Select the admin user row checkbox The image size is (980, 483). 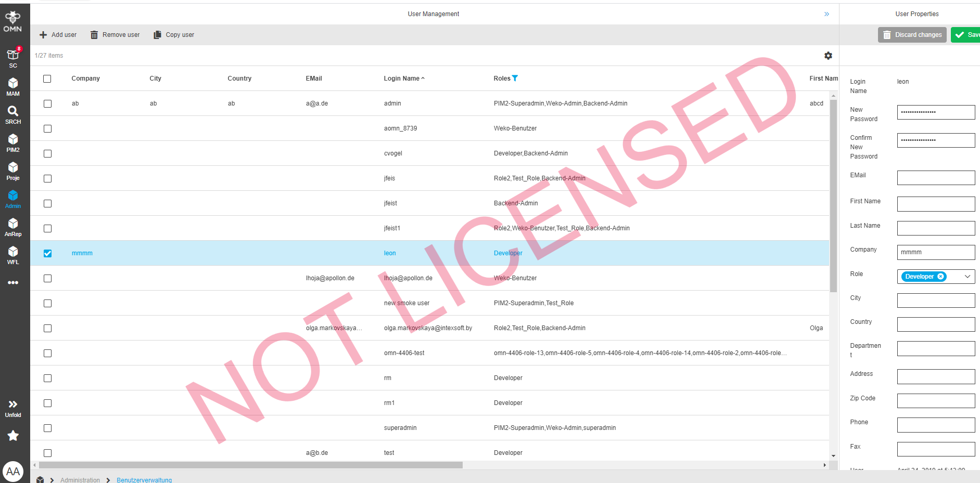pyautogui.click(x=47, y=103)
